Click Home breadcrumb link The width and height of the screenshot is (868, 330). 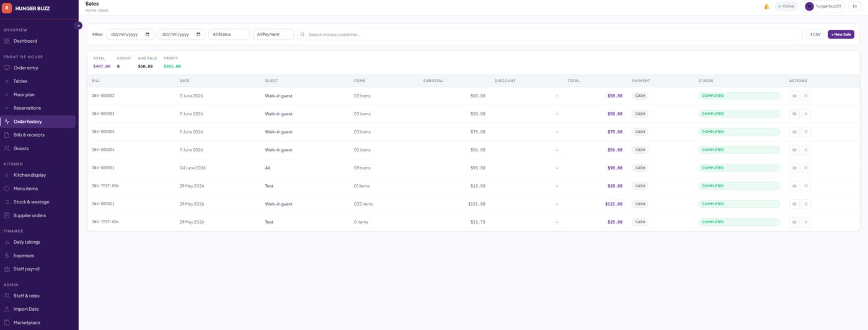point(91,11)
